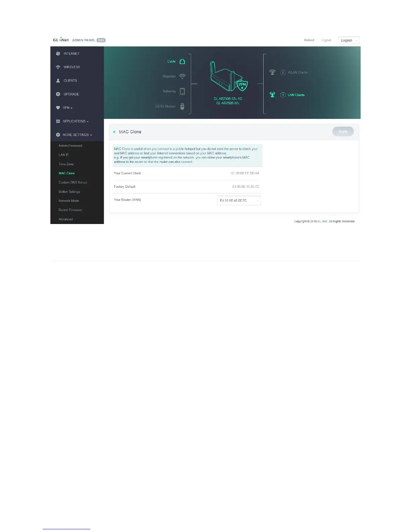Collapse the MORE SETTINGS menu
The image size is (411, 532).
click(77, 135)
